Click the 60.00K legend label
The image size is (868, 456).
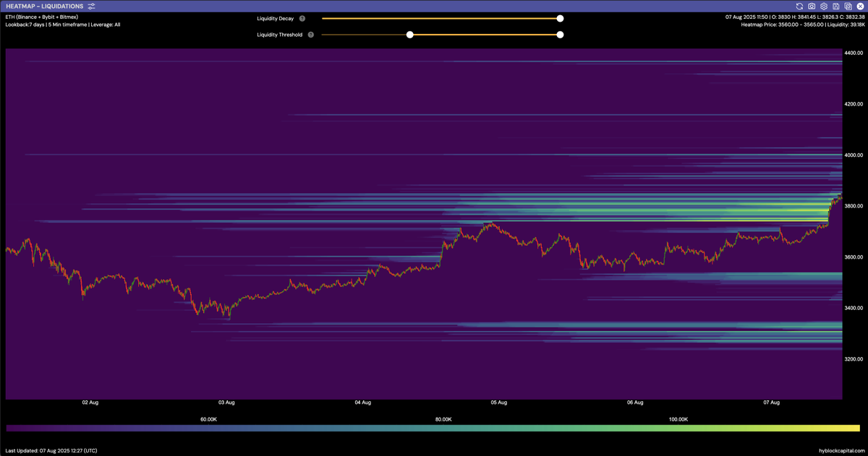click(x=209, y=419)
